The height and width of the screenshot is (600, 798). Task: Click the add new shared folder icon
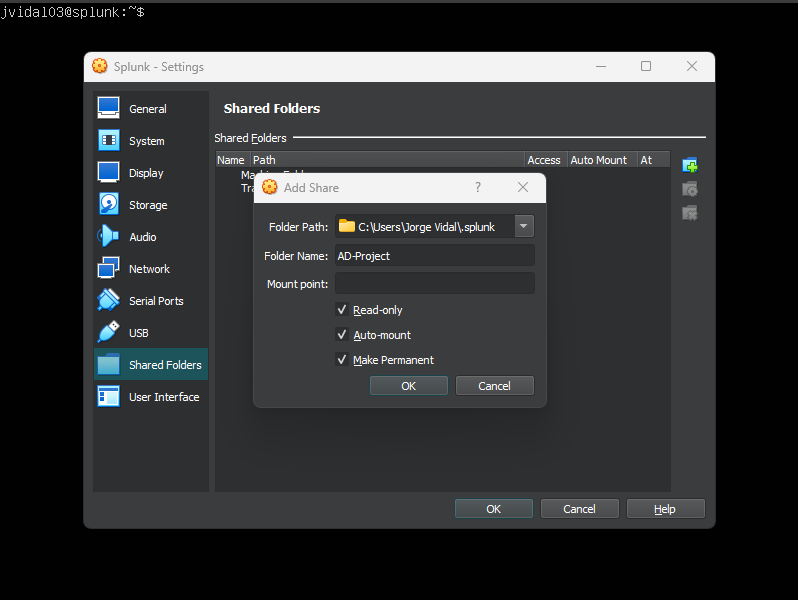click(x=690, y=165)
